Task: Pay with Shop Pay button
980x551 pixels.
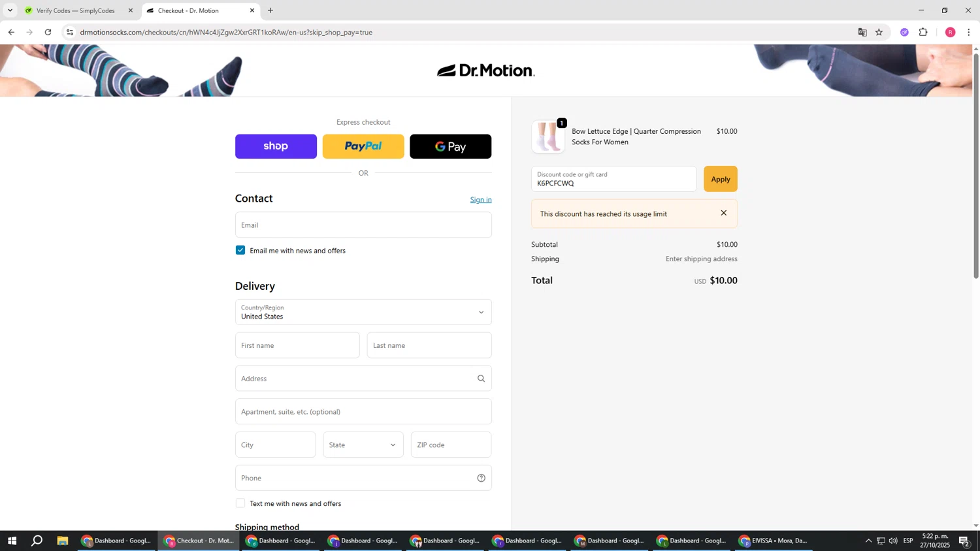Action: (276, 146)
